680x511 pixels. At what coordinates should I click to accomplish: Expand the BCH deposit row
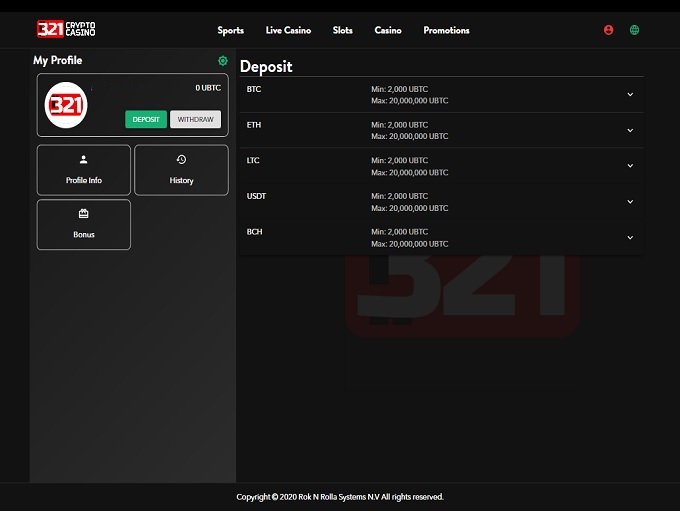point(630,238)
